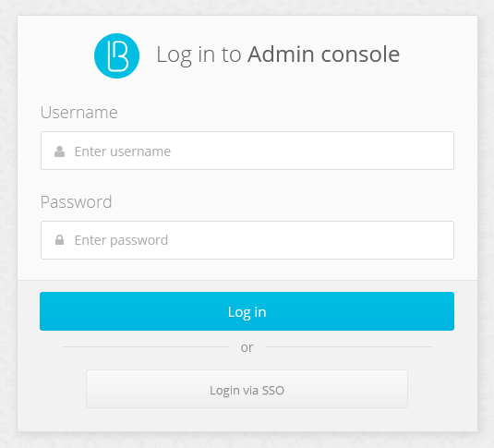Focus the Enter username input field
The height and width of the screenshot is (448, 494).
pos(247,151)
